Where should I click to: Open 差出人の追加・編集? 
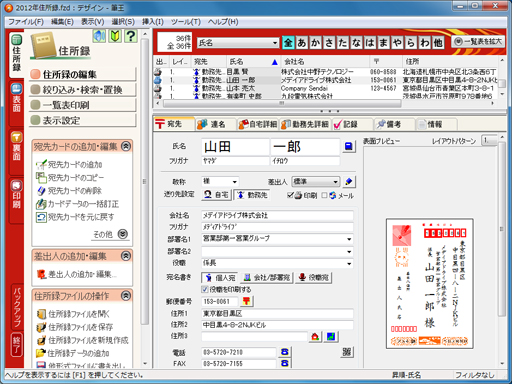pyautogui.click(x=76, y=274)
